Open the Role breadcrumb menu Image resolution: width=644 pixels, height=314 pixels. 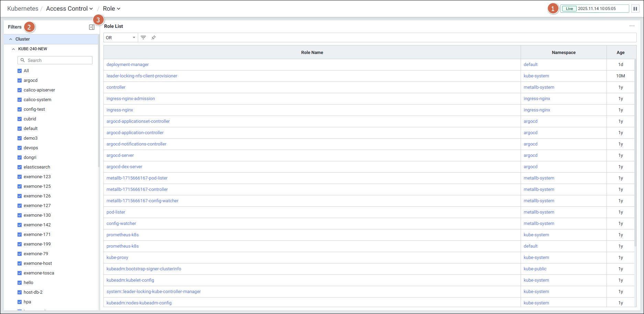click(111, 9)
